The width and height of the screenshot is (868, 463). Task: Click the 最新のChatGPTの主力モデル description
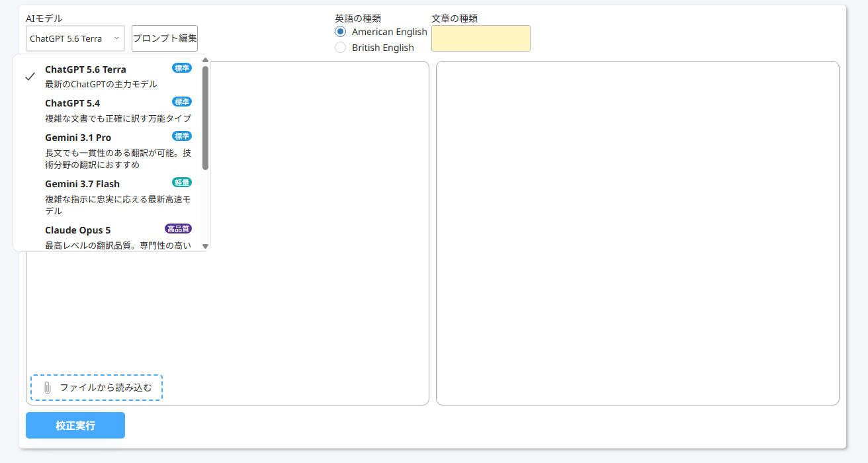[x=101, y=84]
